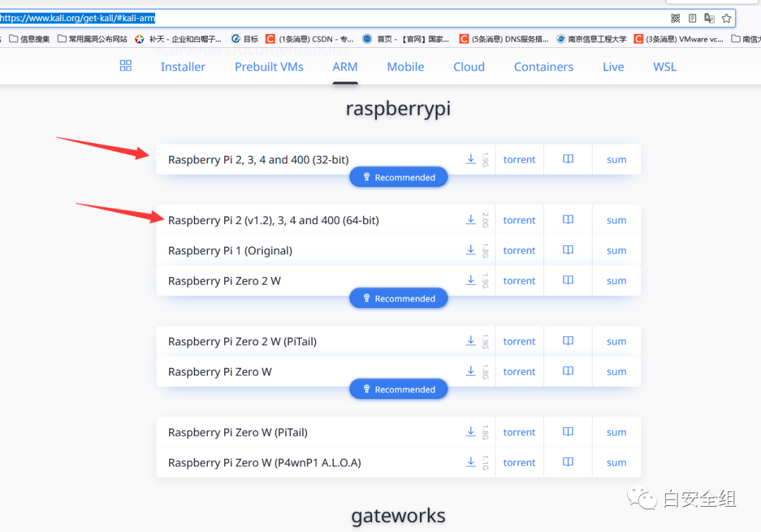Image resolution: width=761 pixels, height=532 pixels.
Task: Click torrent link for Zero W (P4wnP1 A.L.O.A)
Action: [519, 462]
